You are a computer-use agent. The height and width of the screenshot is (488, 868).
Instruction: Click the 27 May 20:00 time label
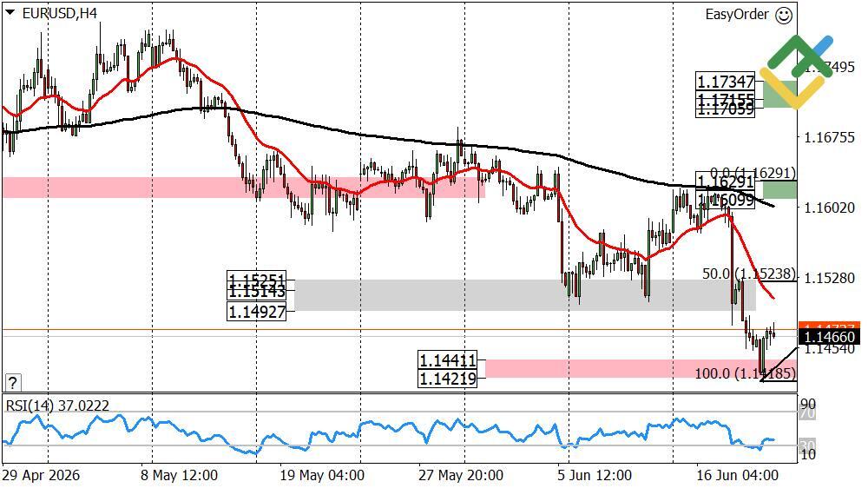coord(461,475)
